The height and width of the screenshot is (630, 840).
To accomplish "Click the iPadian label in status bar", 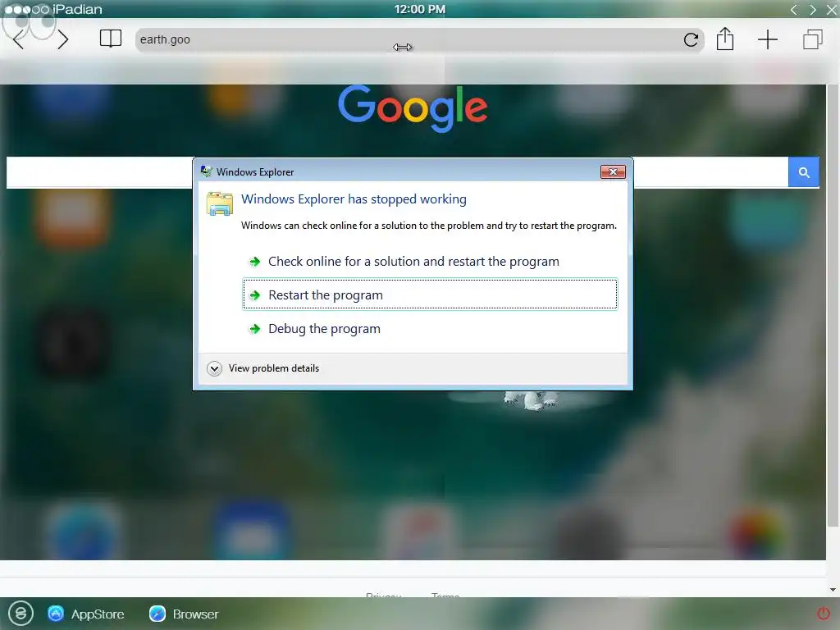I will pyautogui.click(x=77, y=9).
